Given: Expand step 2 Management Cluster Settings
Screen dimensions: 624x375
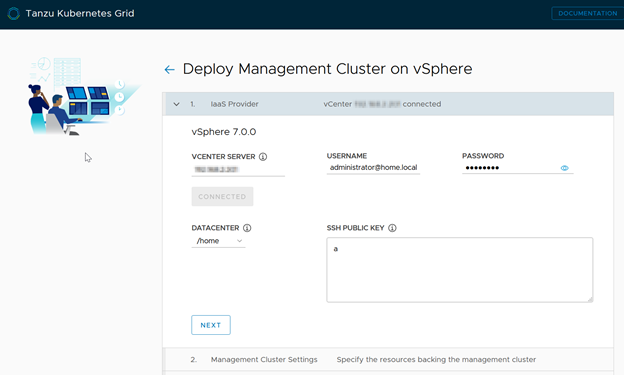Looking at the screenshot, I should [388, 359].
